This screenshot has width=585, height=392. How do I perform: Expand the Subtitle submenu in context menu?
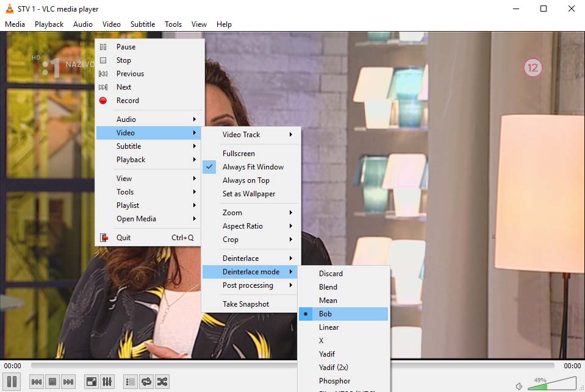pyautogui.click(x=148, y=146)
